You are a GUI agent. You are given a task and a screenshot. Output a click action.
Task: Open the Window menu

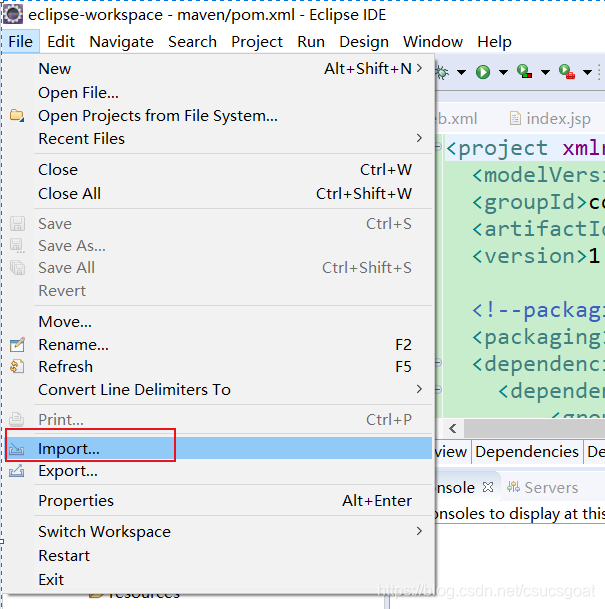(x=433, y=42)
